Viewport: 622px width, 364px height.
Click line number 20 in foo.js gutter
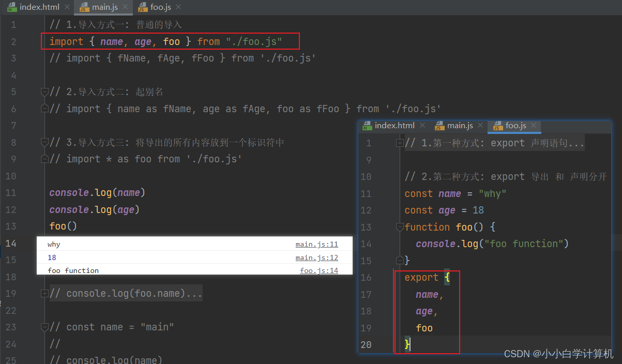point(366,344)
